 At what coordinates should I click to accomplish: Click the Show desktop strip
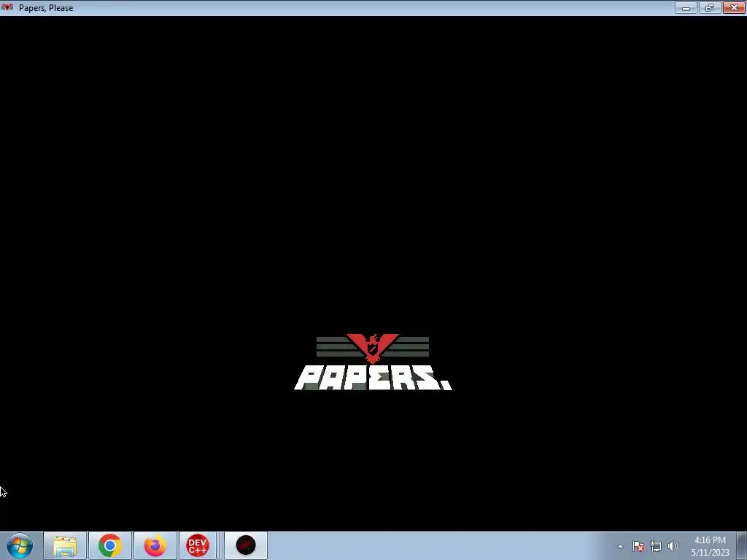(x=742, y=545)
